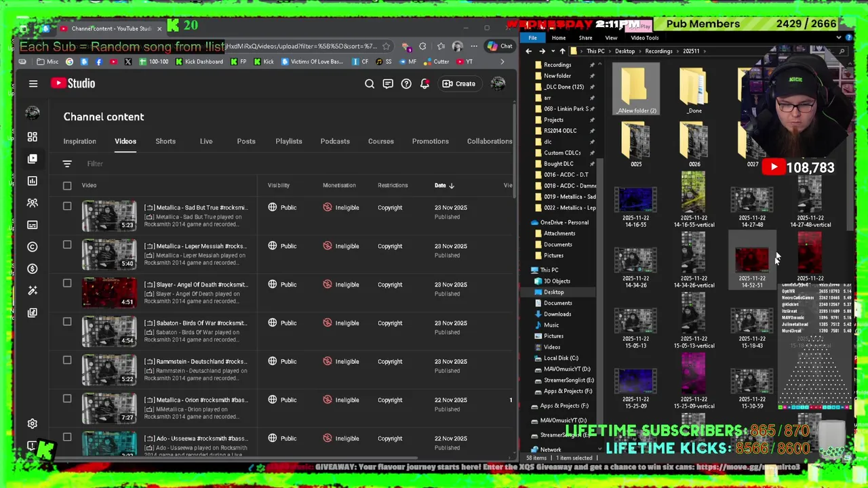Go to Dashboard in Studio sidebar
Screen dimensions: 868x488
[32, 137]
